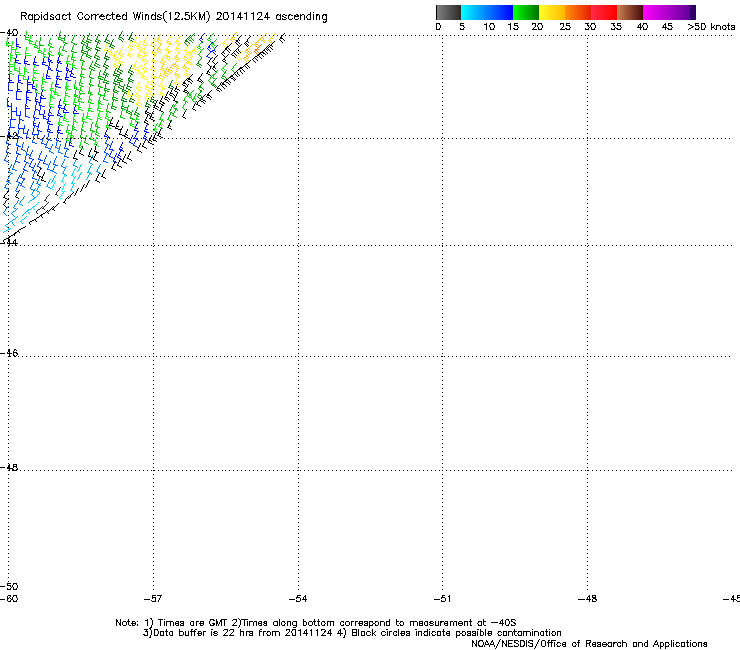Click the '-48' longitude axis label
This screenshot has width=740, height=650.
point(587,599)
